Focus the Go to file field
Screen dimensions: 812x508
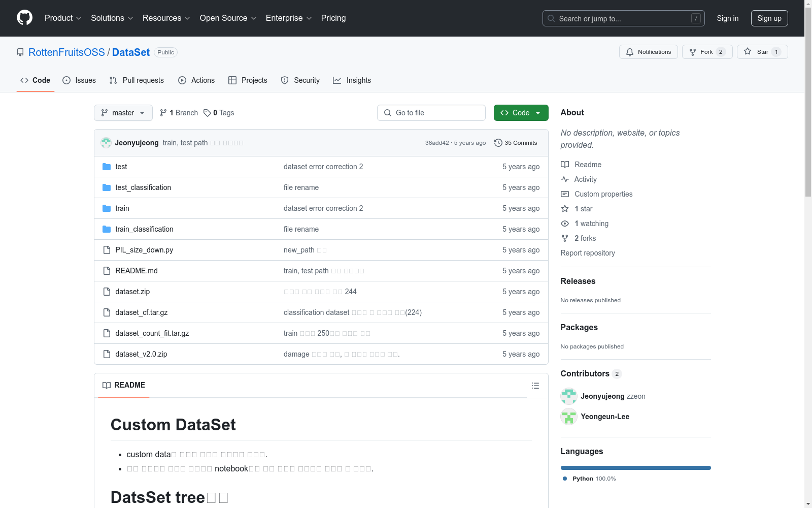431,113
